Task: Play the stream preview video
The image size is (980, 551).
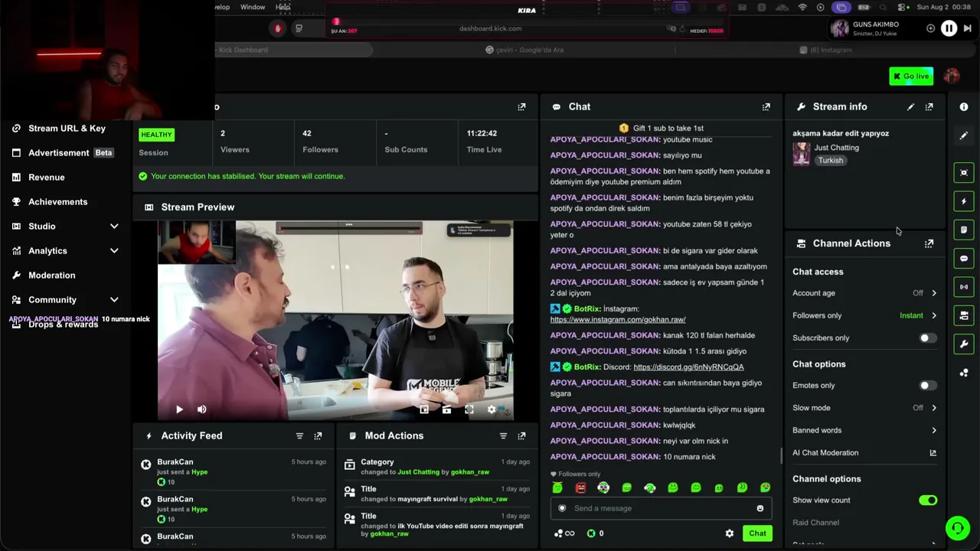Action: (x=179, y=409)
